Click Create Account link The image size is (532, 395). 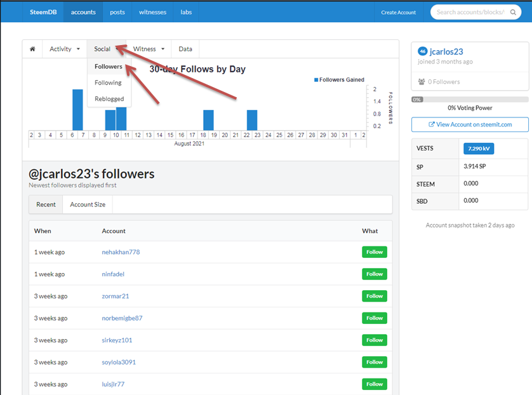(x=398, y=12)
